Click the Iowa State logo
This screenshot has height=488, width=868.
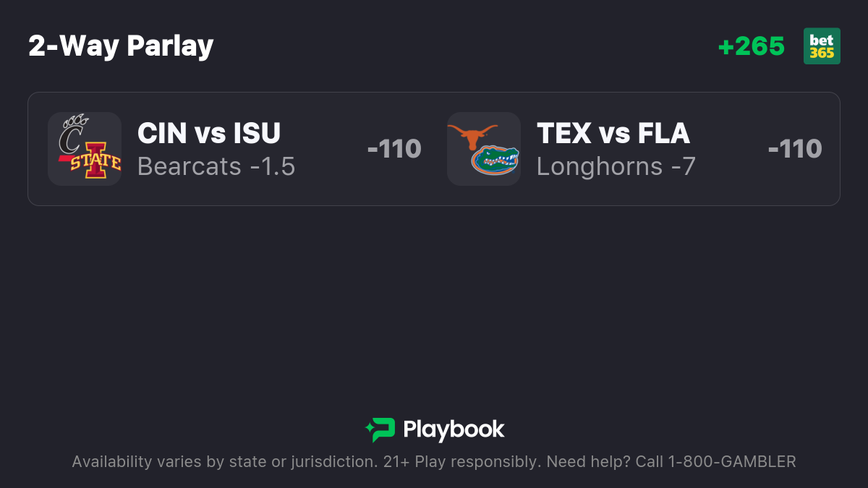[x=95, y=163]
